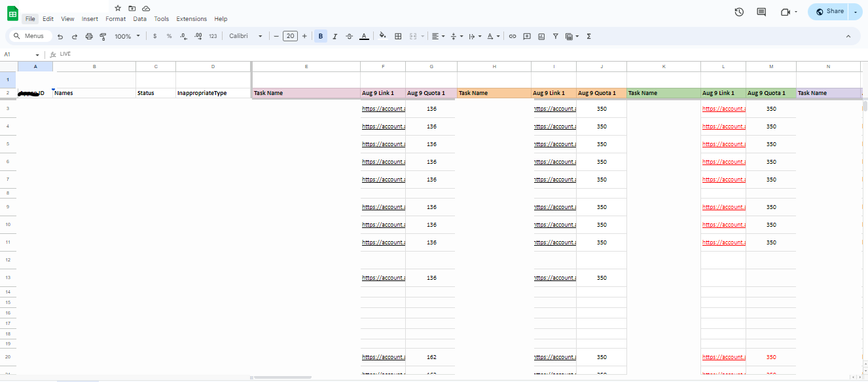Viewport: 868px width, 382px height.
Task: Open the text color picker
Action: click(x=364, y=37)
